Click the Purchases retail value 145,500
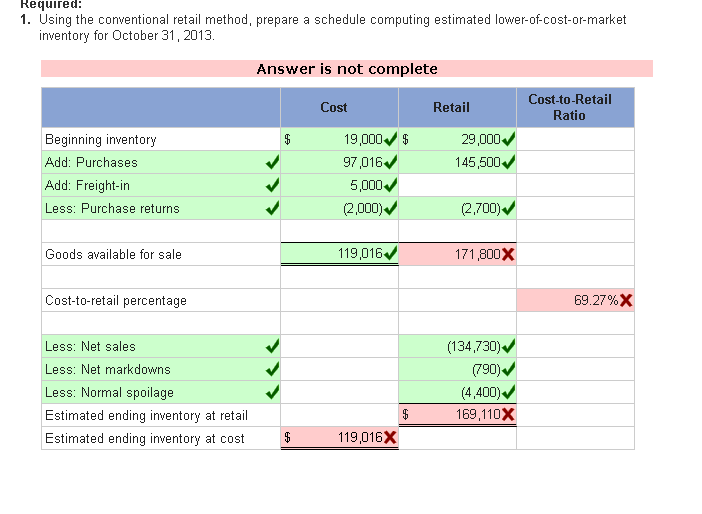This screenshot has width=702, height=514. (478, 162)
